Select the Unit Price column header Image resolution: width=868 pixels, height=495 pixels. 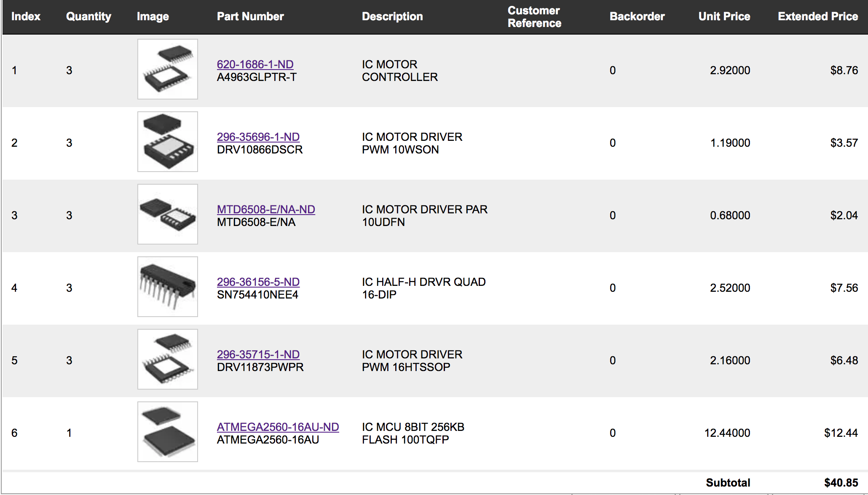724,16
